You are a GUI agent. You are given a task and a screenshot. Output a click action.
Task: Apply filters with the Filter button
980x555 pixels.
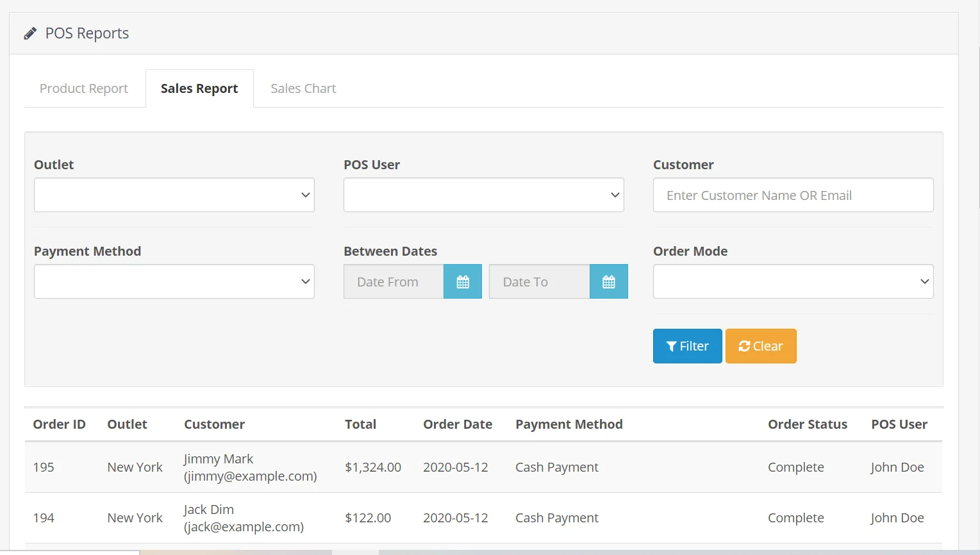688,346
